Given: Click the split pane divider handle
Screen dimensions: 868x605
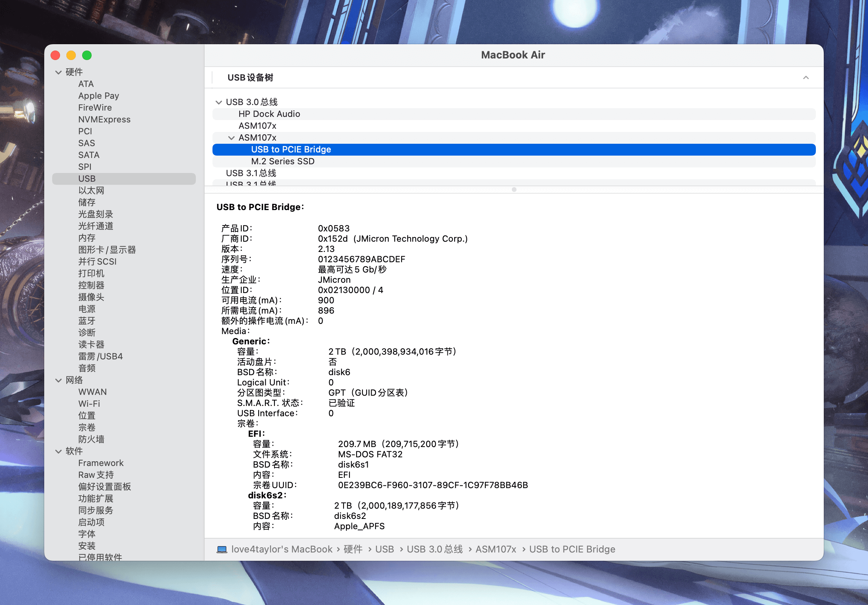Looking at the screenshot, I should coord(514,190).
